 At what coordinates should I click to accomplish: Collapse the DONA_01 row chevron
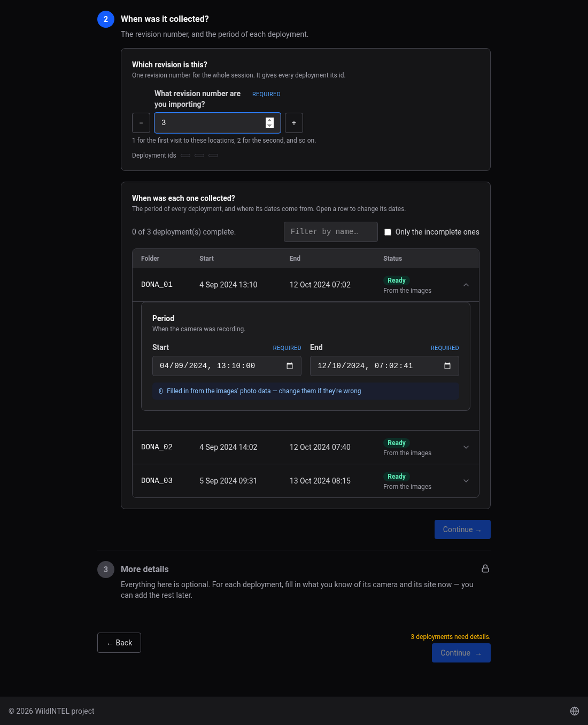[466, 285]
